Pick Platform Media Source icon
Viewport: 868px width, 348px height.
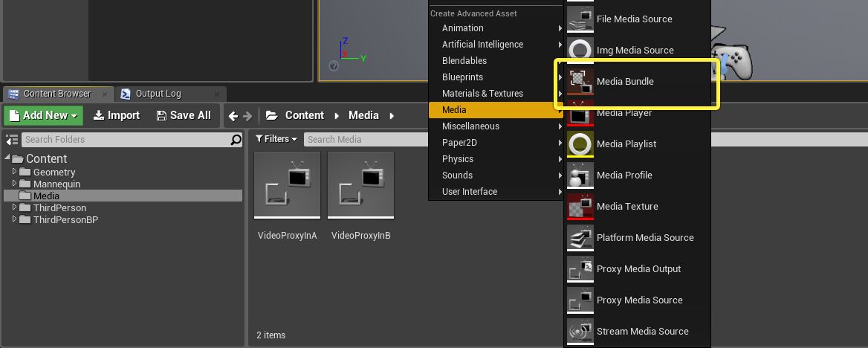click(580, 238)
